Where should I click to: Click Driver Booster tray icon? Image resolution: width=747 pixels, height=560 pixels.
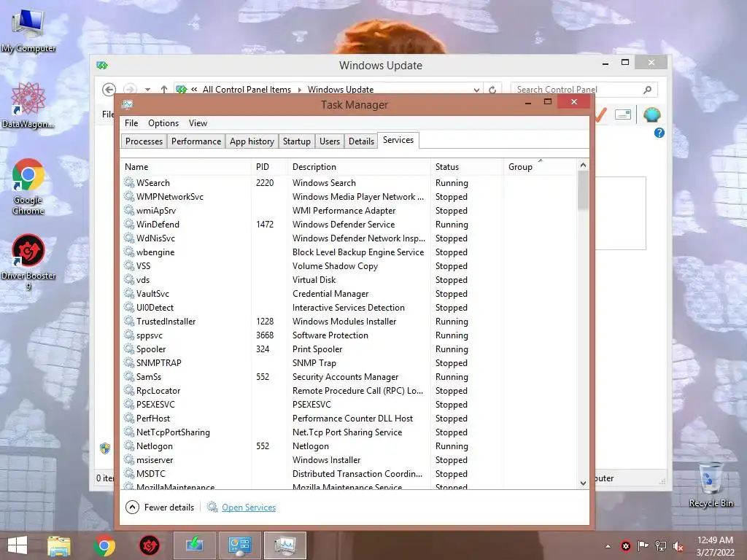click(x=626, y=546)
